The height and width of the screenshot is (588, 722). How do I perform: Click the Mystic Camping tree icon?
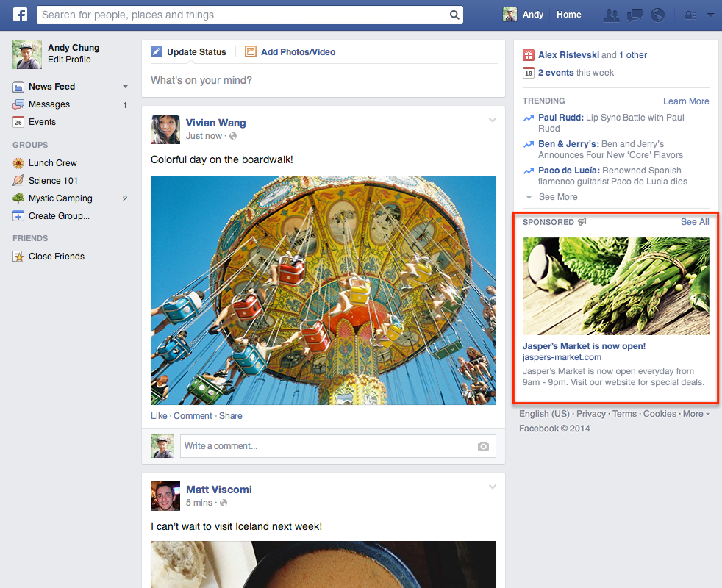[18, 198]
